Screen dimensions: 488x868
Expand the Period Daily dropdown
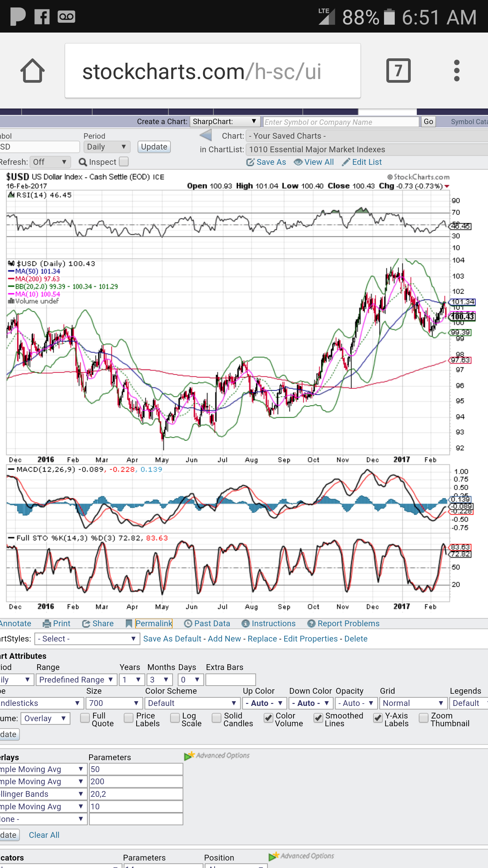(x=106, y=147)
